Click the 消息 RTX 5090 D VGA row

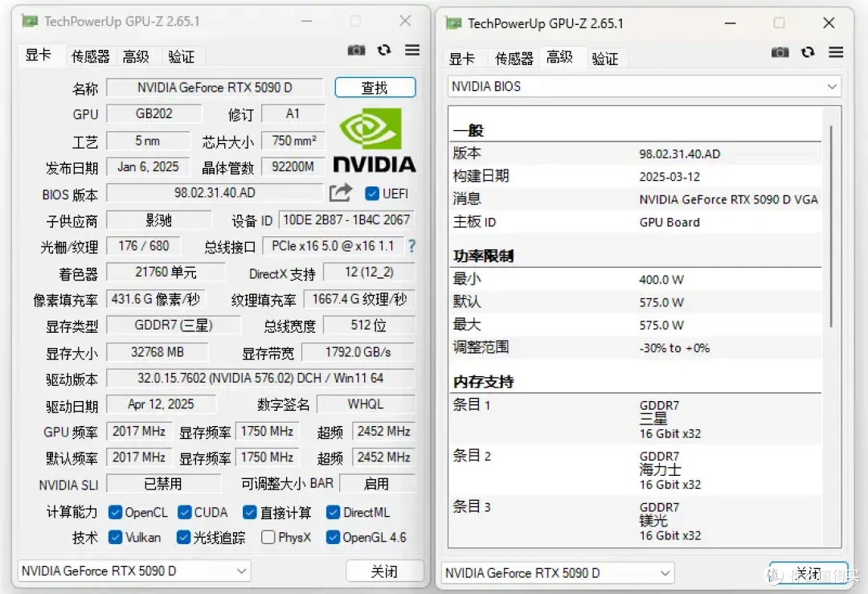[636, 199]
